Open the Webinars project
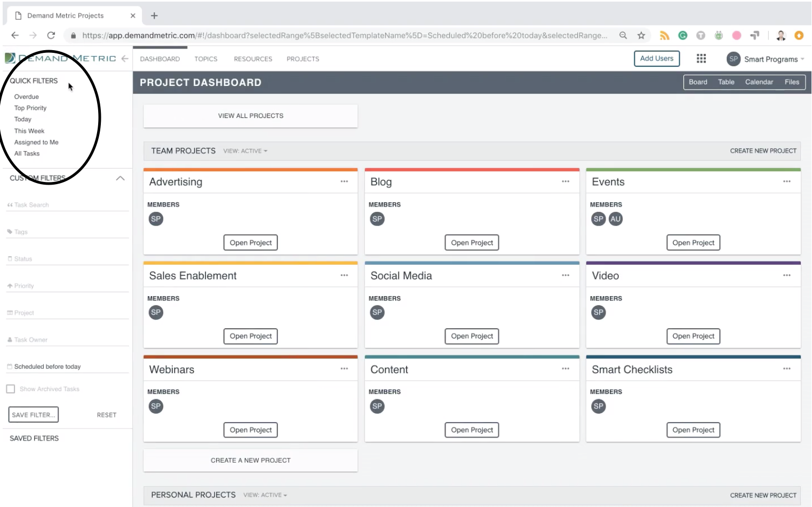This screenshot has height=507, width=812. [250, 430]
